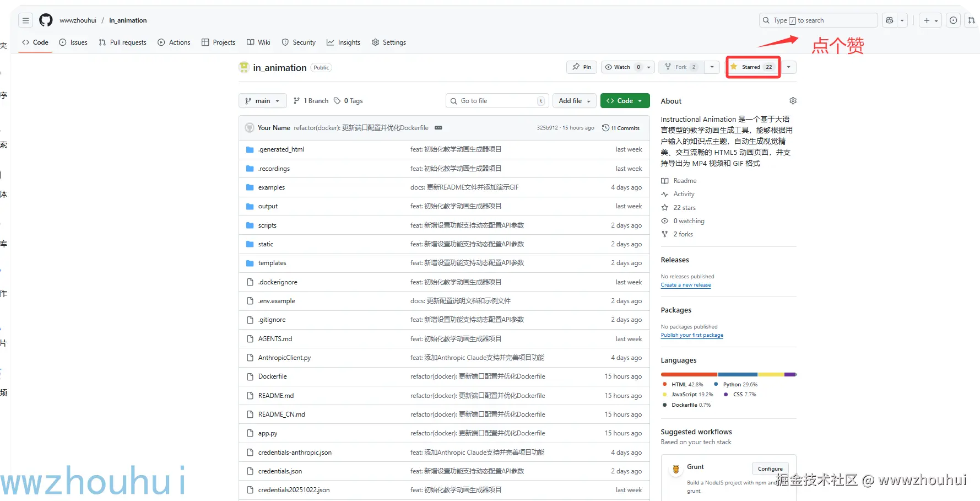Click the Grunt workflow logo
Image resolution: width=980 pixels, height=501 pixels.
[676, 470]
